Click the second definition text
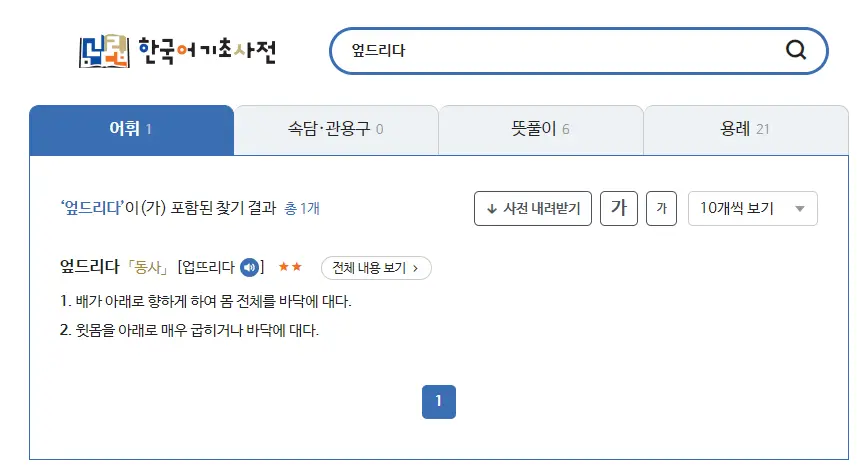The image size is (860, 472). pos(190,330)
